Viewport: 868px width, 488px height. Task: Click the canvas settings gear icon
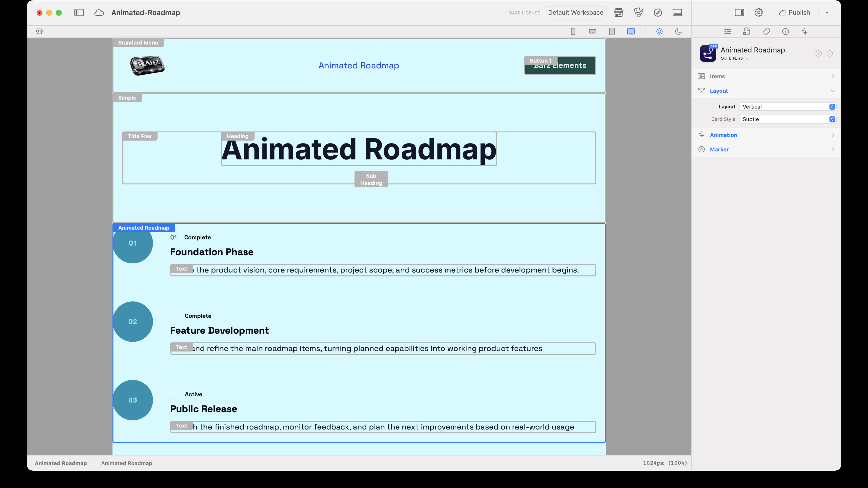coord(39,31)
